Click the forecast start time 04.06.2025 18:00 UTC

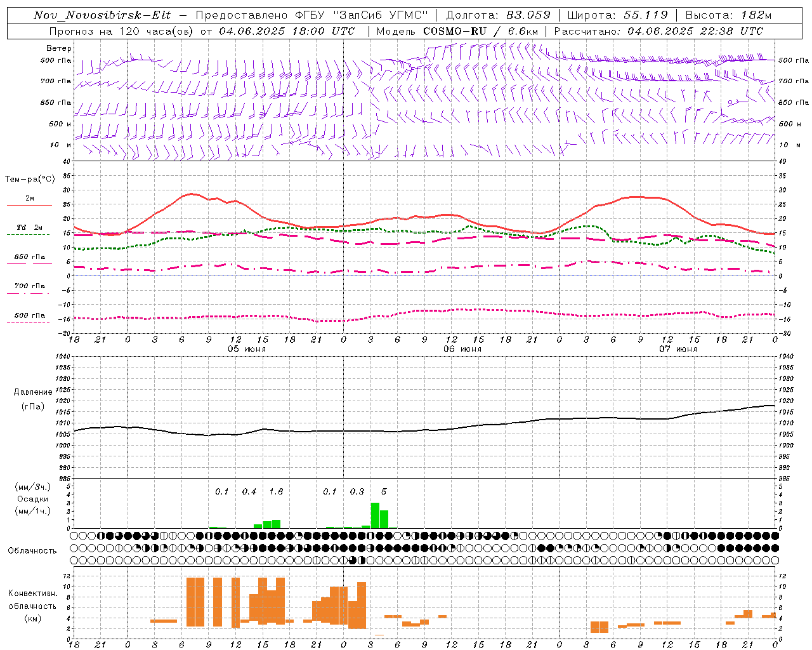287,31
